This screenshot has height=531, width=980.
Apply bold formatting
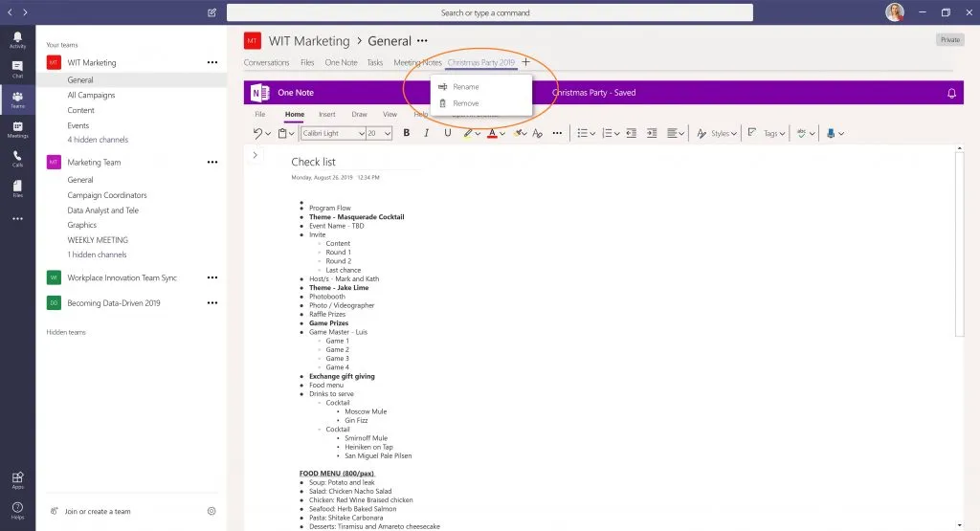point(406,133)
